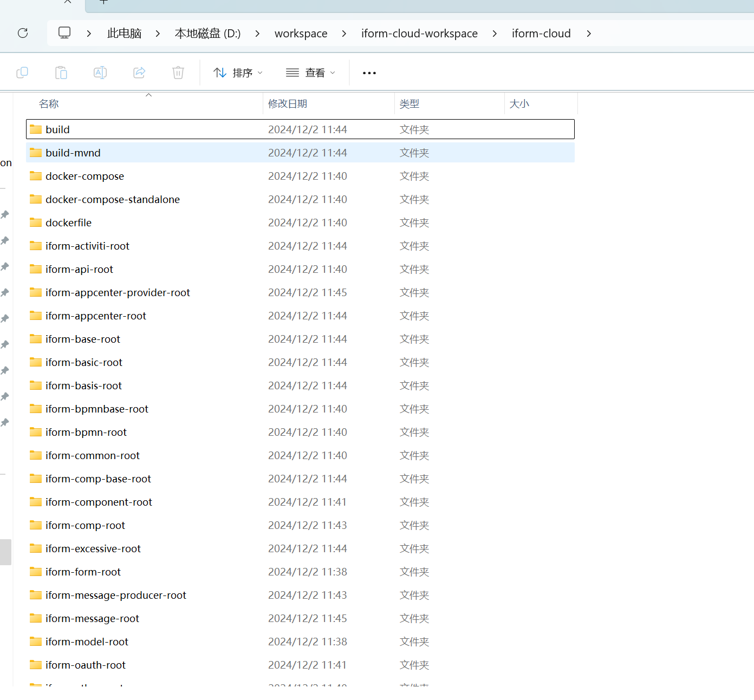
Task: Click the Share icon in toolbar
Action: [139, 73]
